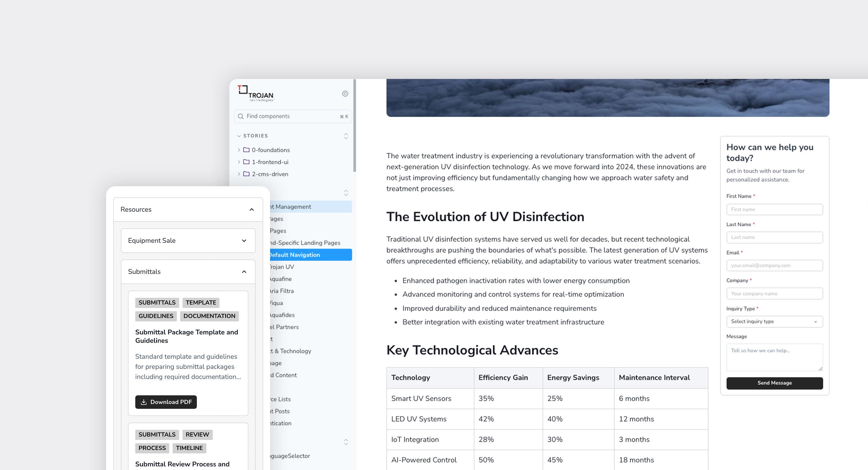
Task: Click the ocean hero banner image
Action: pos(608,98)
